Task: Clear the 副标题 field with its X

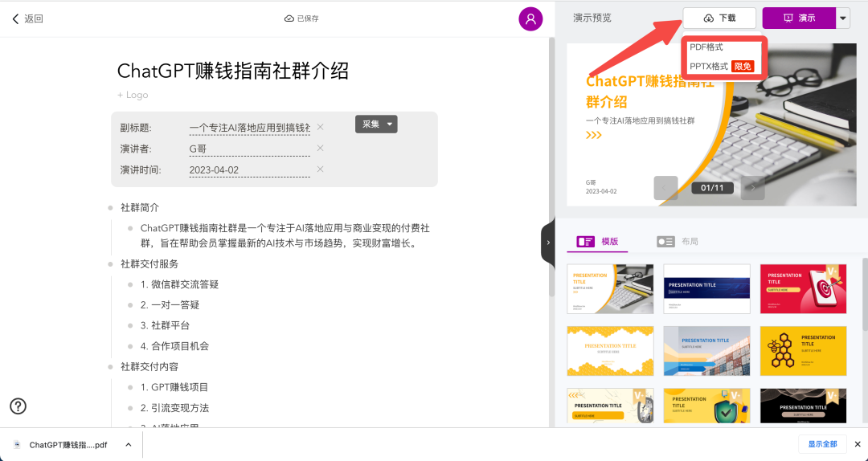Action: click(320, 127)
